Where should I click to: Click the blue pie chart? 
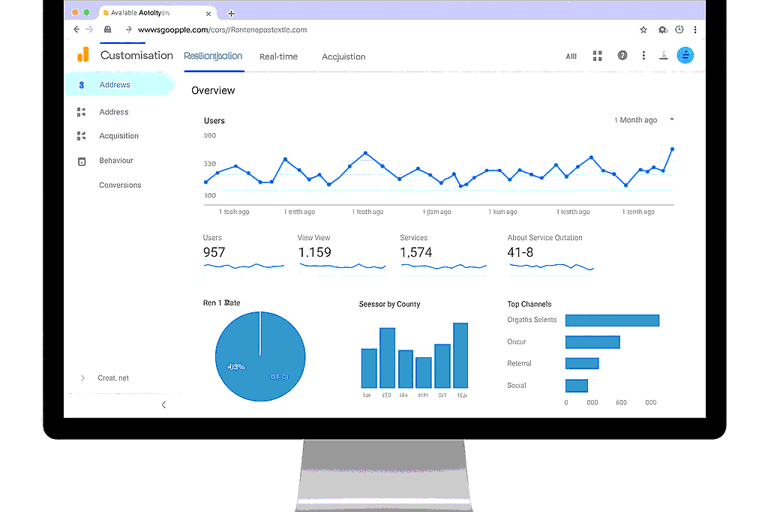click(260, 356)
